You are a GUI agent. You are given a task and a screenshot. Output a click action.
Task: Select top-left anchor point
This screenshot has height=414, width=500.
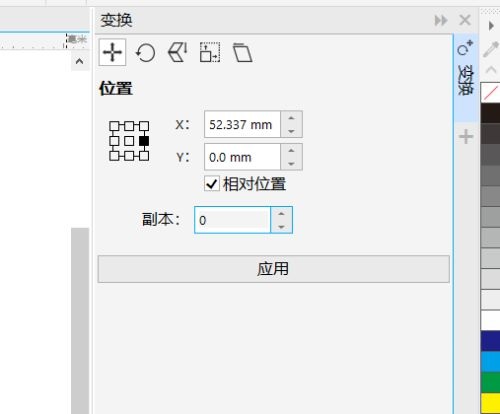coord(114,126)
